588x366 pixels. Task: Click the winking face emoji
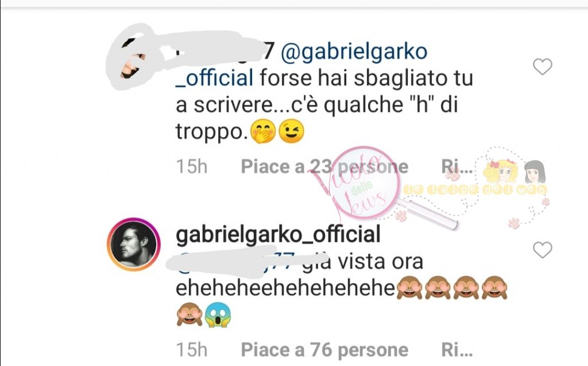[291, 131]
